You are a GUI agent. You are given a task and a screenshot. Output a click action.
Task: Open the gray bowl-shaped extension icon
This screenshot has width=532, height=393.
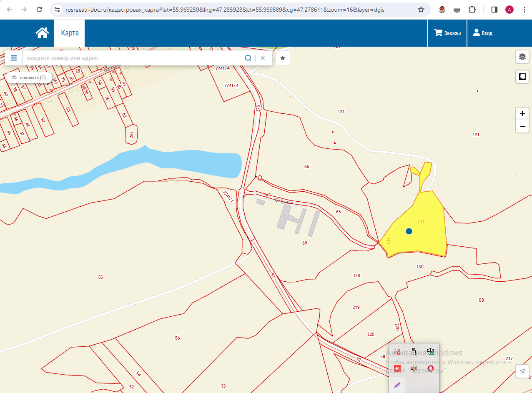[x=457, y=10]
